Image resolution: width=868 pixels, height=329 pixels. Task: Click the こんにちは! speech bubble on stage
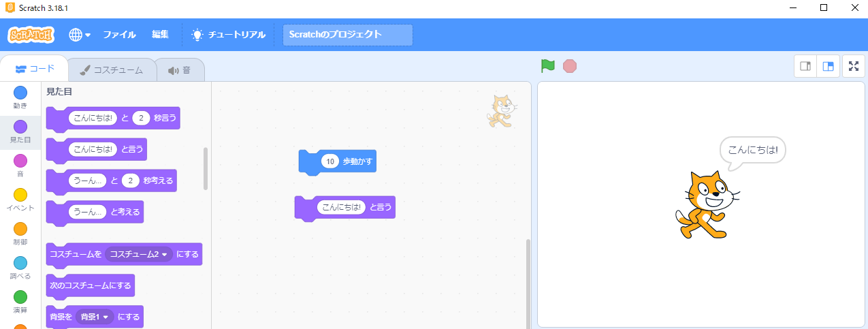point(752,150)
